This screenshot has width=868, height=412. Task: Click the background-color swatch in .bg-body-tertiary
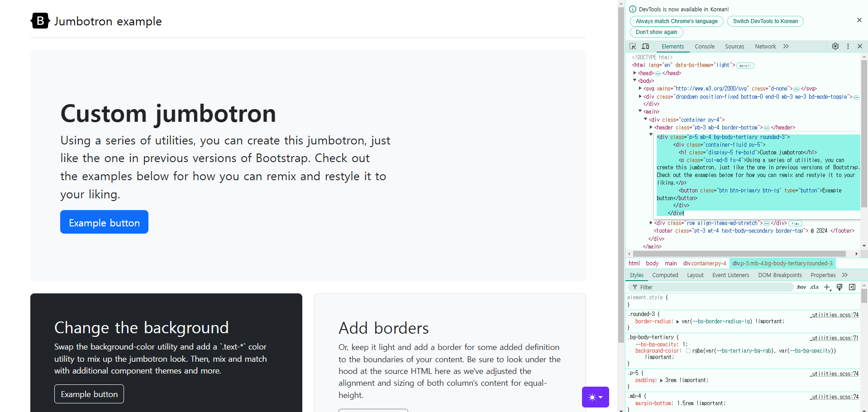click(688, 351)
